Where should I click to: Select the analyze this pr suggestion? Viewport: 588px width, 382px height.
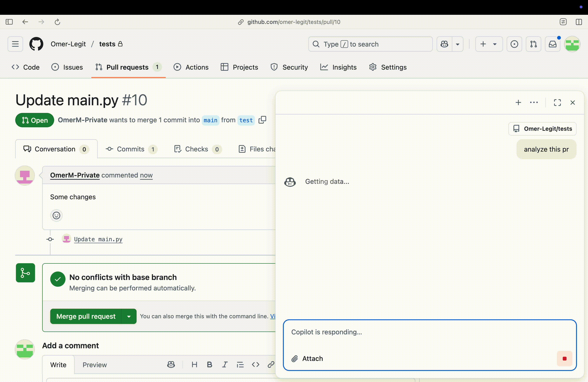click(546, 149)
